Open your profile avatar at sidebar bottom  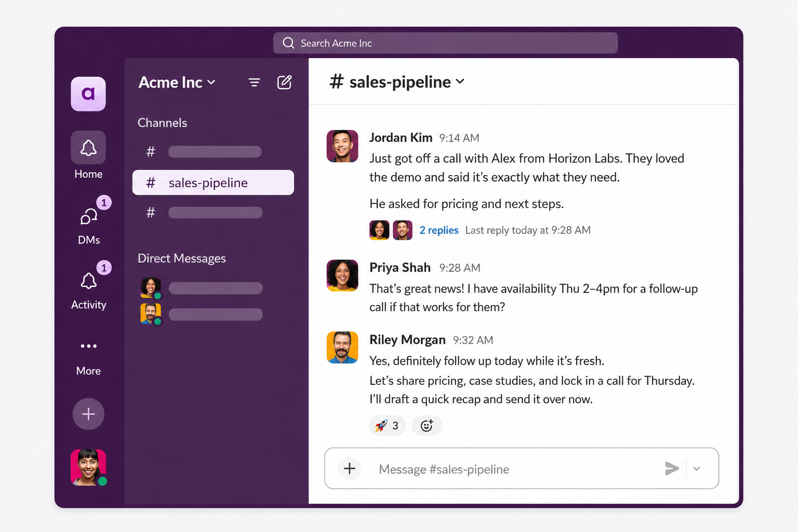88,468
